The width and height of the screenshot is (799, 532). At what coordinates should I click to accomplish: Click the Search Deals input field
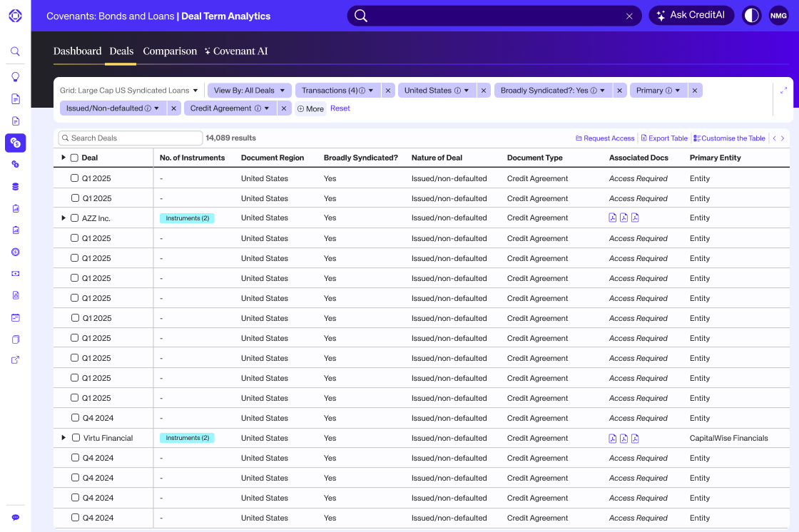pos(132,138)
